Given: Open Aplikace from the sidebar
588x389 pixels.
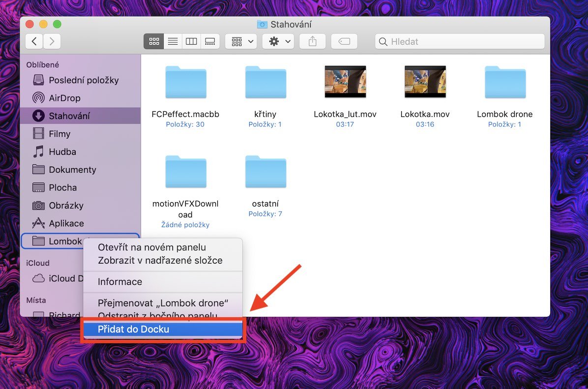Looking at the screenshot, I should point(66,223).
